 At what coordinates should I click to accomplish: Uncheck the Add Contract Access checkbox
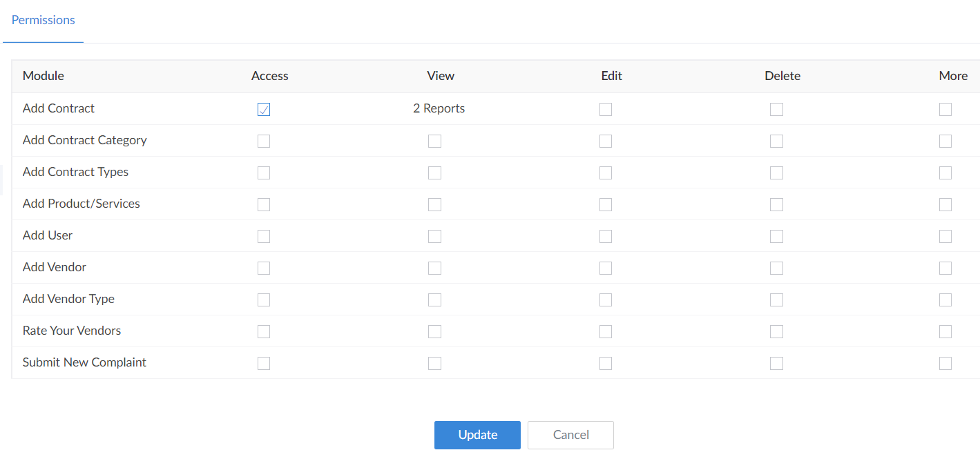click(x=264, y=109)
